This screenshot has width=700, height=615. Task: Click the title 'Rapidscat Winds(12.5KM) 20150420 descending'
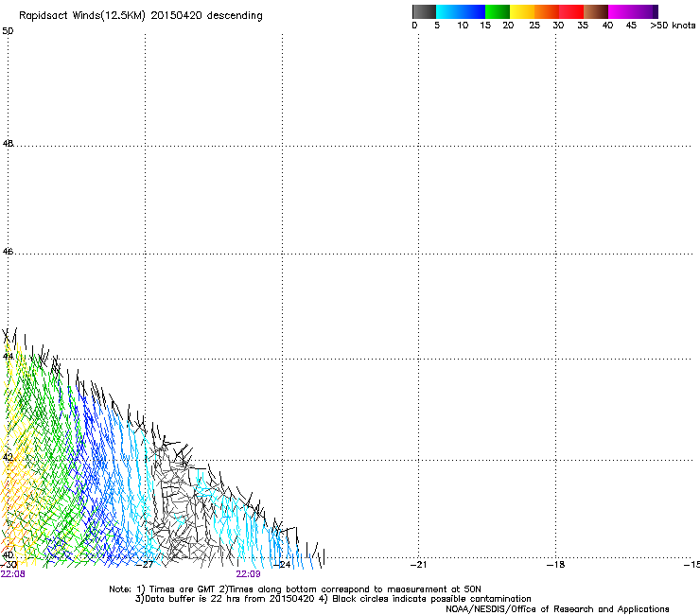141,16
